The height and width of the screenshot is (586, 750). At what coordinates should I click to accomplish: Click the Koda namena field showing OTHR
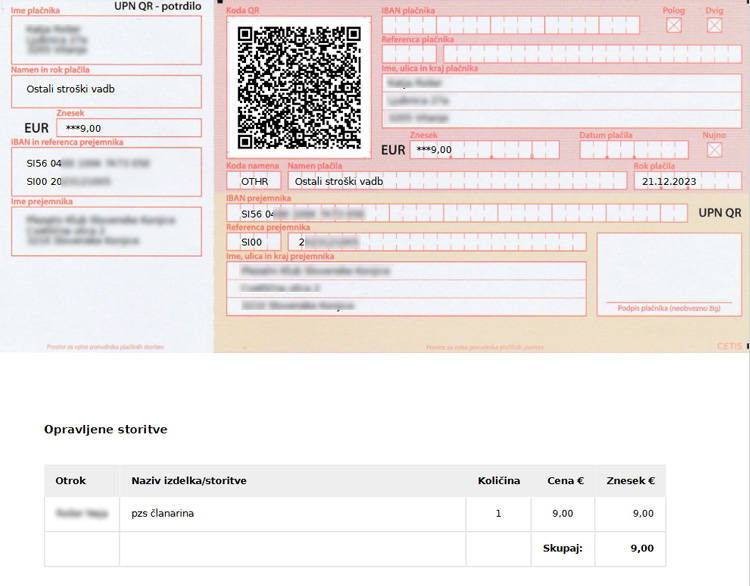pyautogui.click(x=254, y=181)
